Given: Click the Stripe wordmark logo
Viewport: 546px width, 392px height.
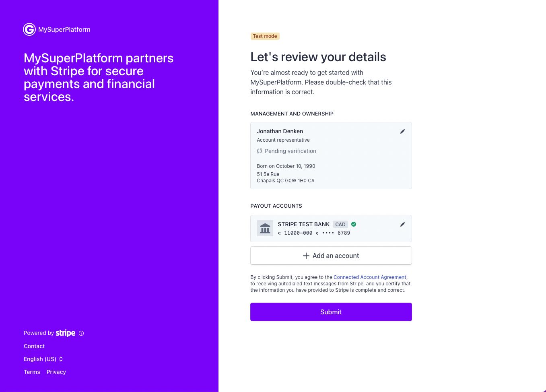Looking at the screenshot, I should click(66, 333).
